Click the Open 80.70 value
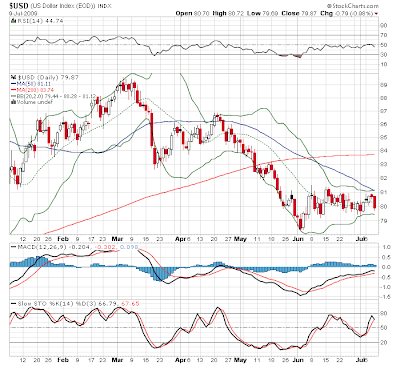The width and height of the screenshot is (400, 365). tap(192, 14)
